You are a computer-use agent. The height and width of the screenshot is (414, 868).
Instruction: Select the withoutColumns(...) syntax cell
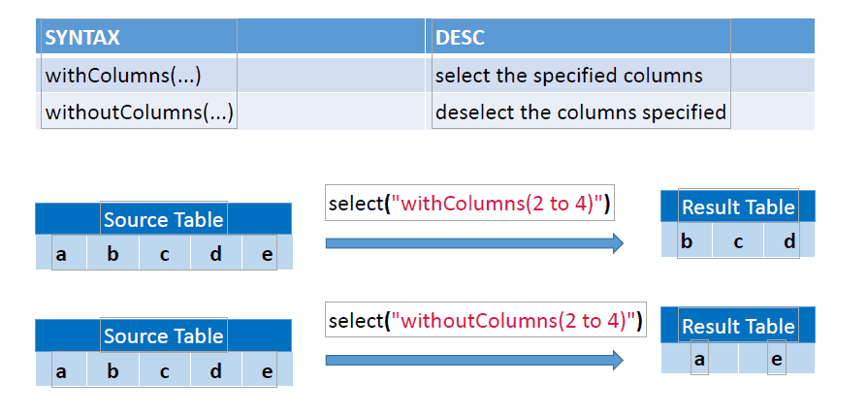[x=230, y=111]
